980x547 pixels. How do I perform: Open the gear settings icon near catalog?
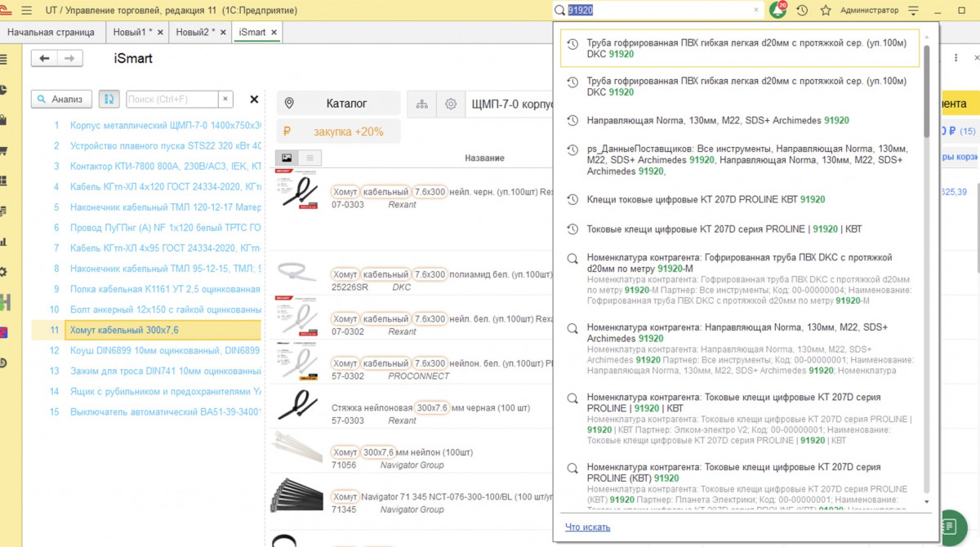451,104
